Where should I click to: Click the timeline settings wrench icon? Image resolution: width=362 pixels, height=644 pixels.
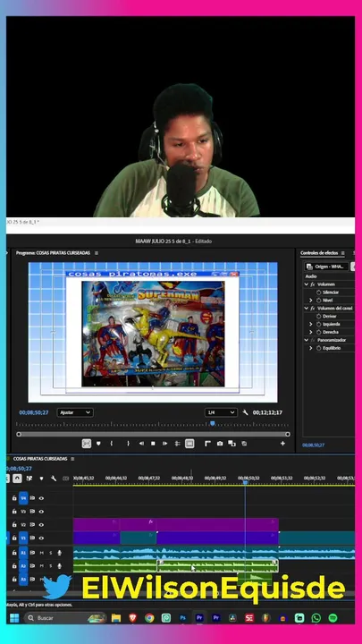[x=54, y=479]
